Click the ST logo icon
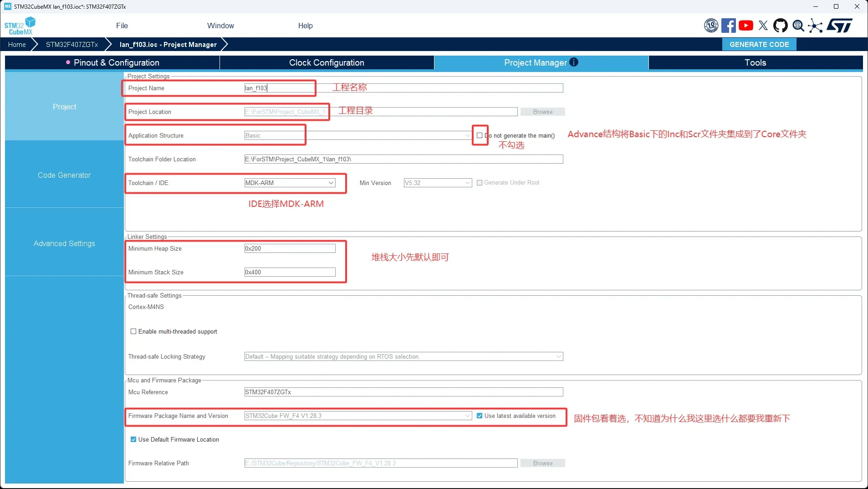 click(x=839, y=26)
